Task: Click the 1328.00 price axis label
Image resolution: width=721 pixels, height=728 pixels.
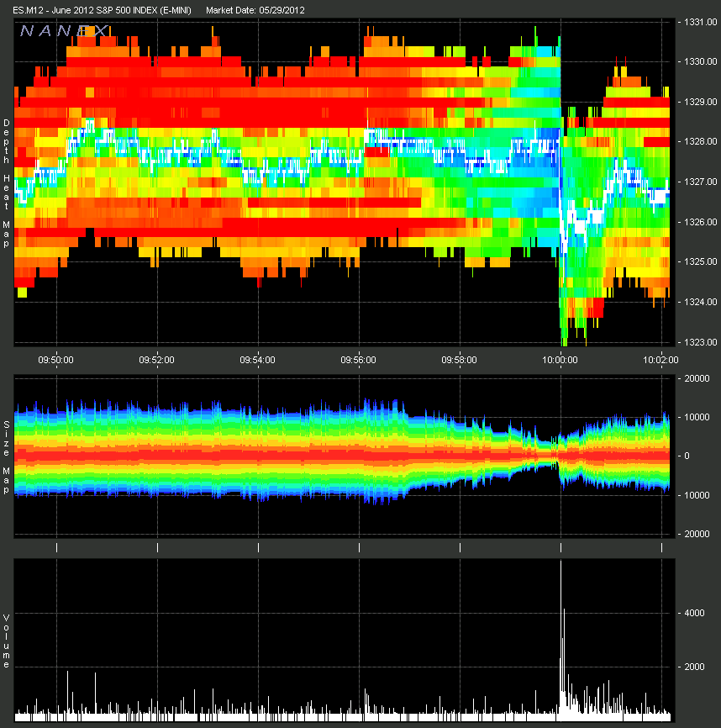Action: pos(701,141)
